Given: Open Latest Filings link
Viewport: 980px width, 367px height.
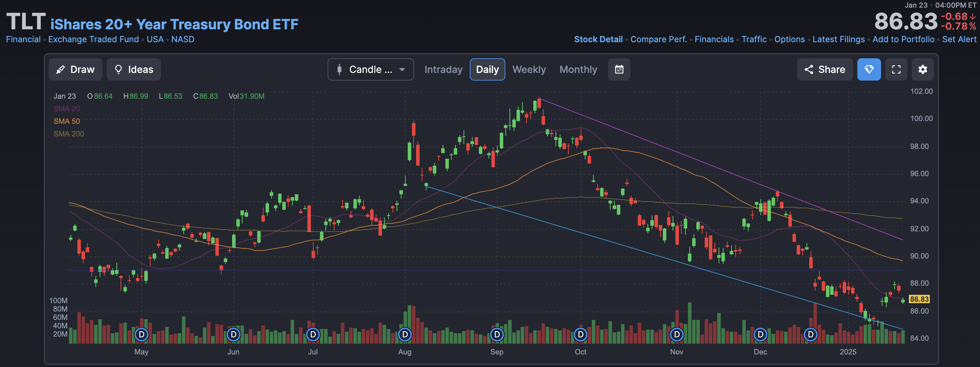Looking at the screenshot, I should 839,39.
